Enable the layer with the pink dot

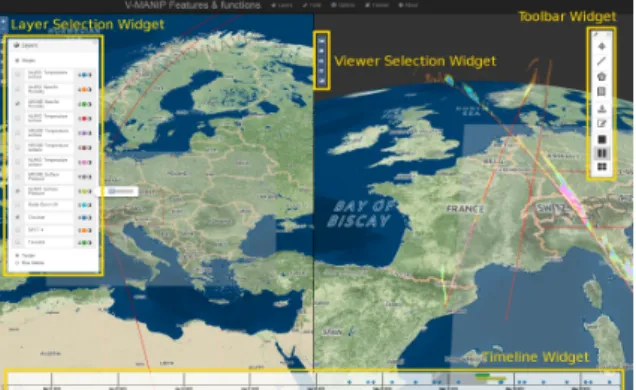17,162
